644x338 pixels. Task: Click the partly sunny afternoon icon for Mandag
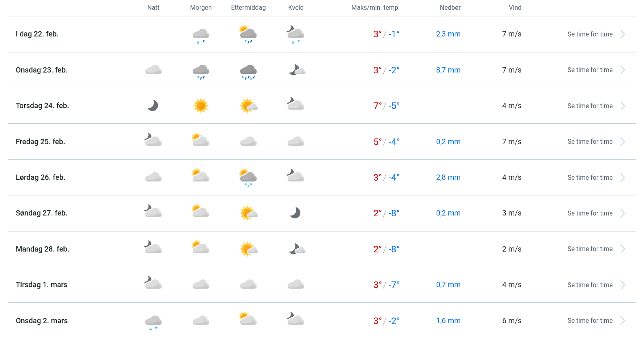248,249
